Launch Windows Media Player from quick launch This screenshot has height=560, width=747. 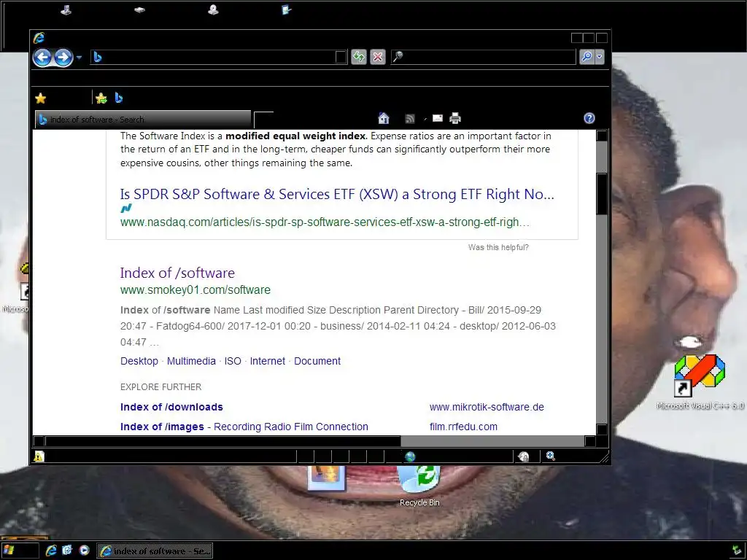[x=85, y=551]
